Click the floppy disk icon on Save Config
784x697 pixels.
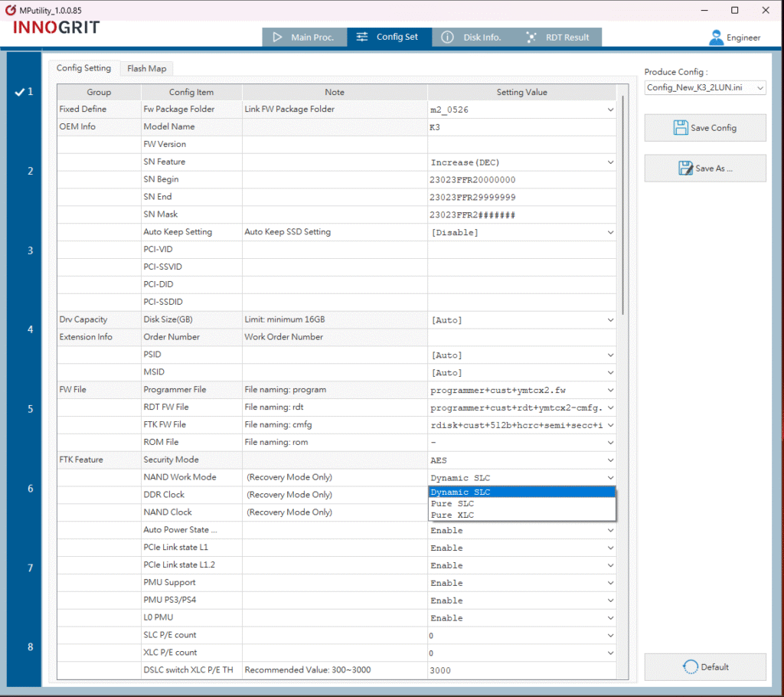pos(680,128)
